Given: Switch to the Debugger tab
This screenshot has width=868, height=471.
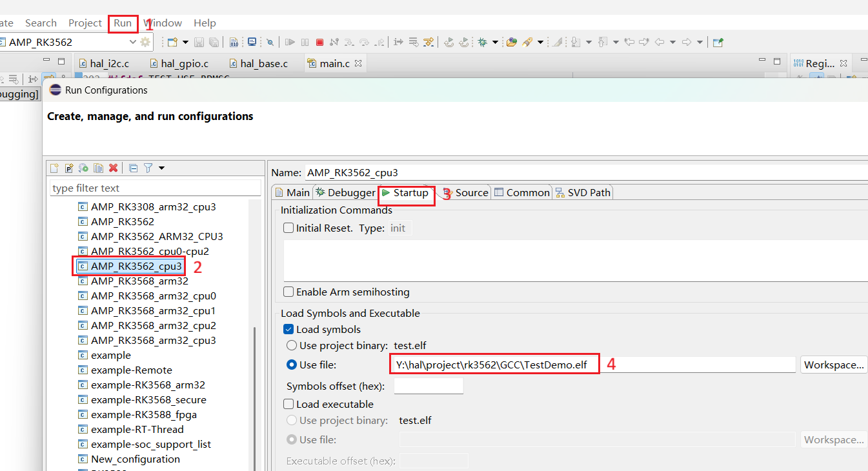Looking at the screenshot, I should pyautogui.click(x=345, y=192).
